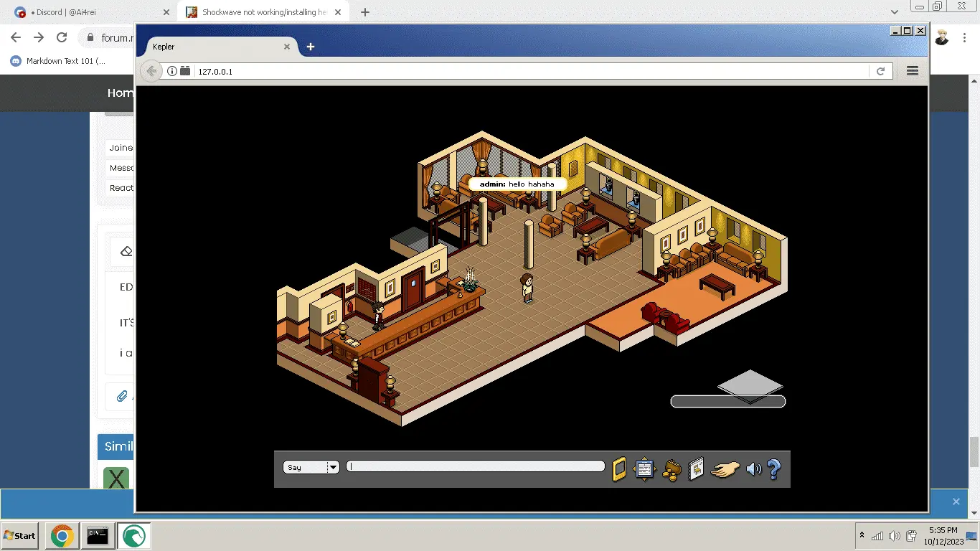980x551 pixels.
Task: View site info icon in Kepler
Action: pos(172,71)
